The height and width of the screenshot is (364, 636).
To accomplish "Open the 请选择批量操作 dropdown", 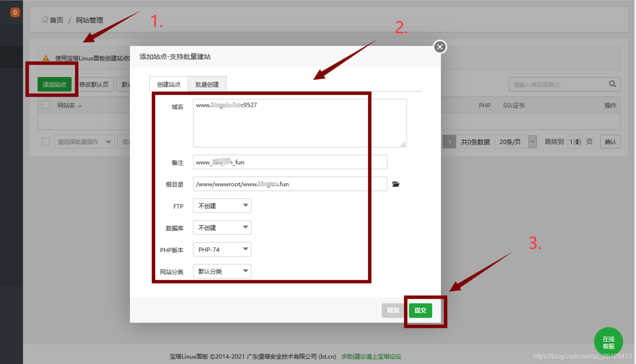I will point(84,142).
